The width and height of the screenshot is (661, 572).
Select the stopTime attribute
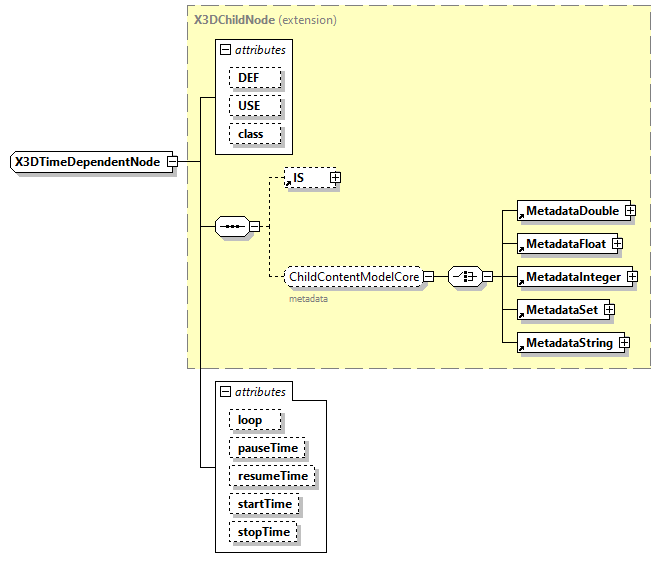[x=264, y=532]
